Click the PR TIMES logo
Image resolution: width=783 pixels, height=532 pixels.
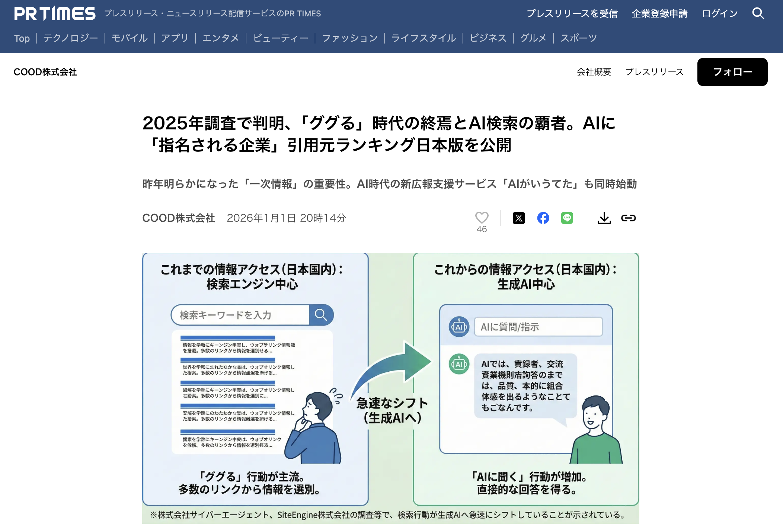pyautogui.click(x=55, y=13)
